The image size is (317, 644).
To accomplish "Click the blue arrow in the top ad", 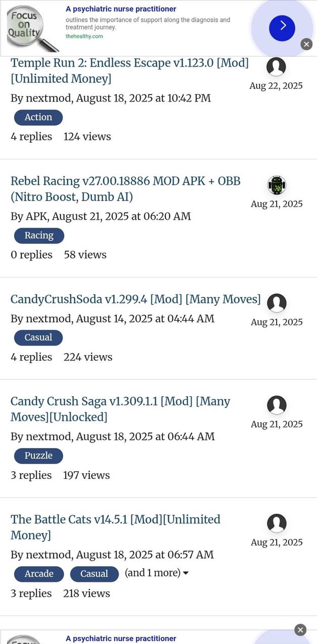I will (x=282, y=28).
